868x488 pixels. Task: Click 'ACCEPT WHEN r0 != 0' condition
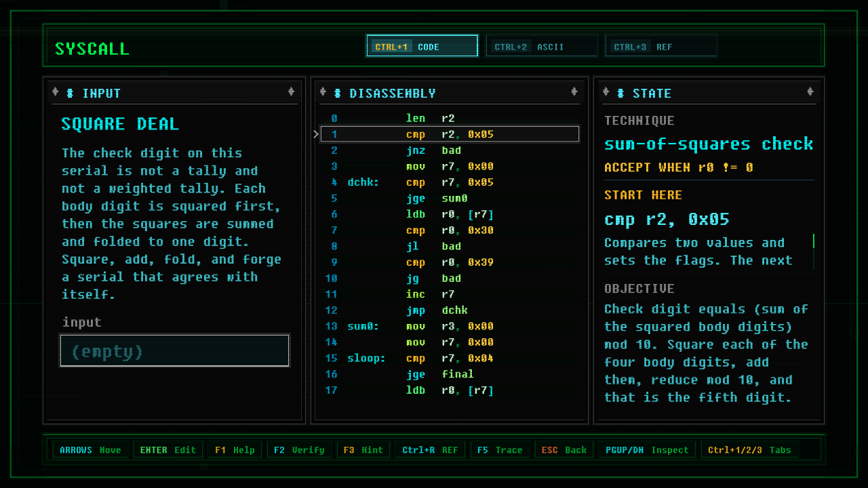678,167
